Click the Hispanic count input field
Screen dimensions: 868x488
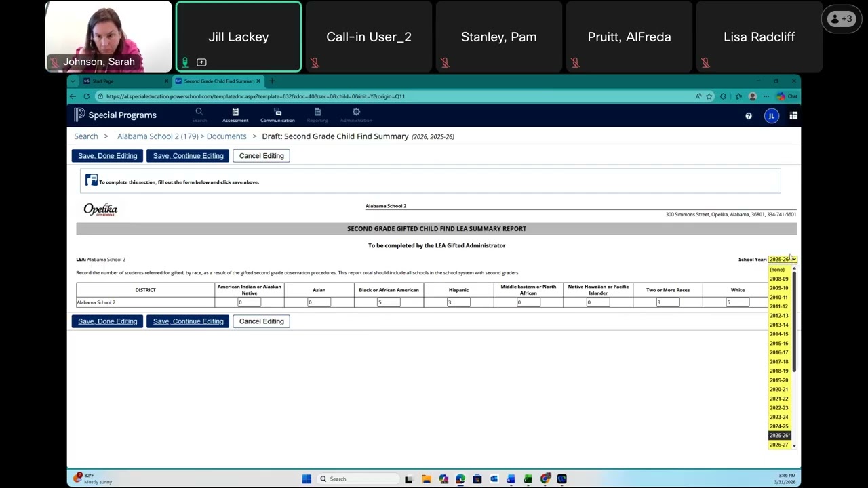pyautogui.click(x=458, y=302)
